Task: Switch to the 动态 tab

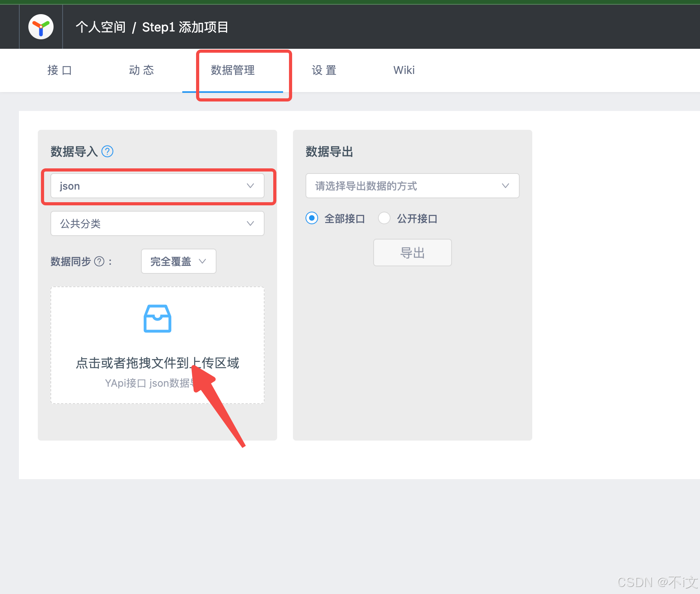Action: (x=141, y=70)
